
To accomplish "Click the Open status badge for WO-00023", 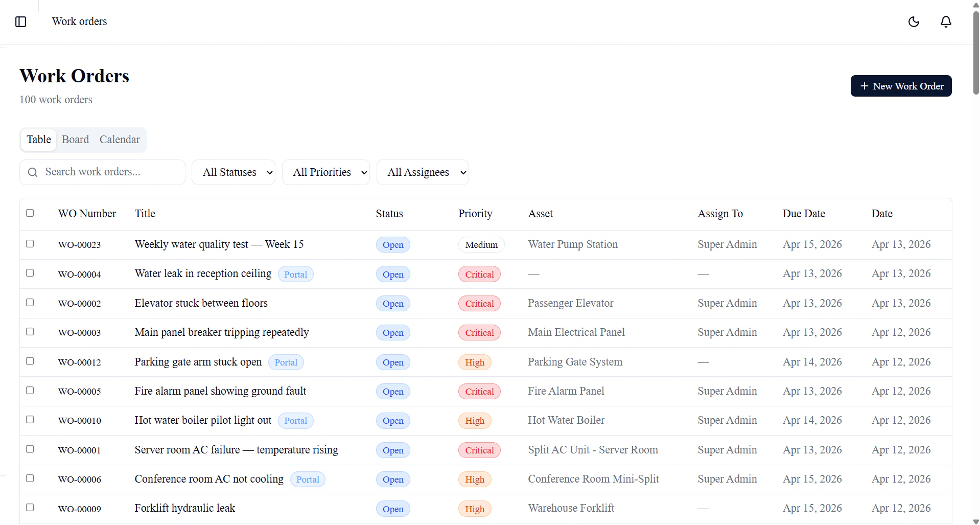I will pyautogui.click(x=392, y=244).
